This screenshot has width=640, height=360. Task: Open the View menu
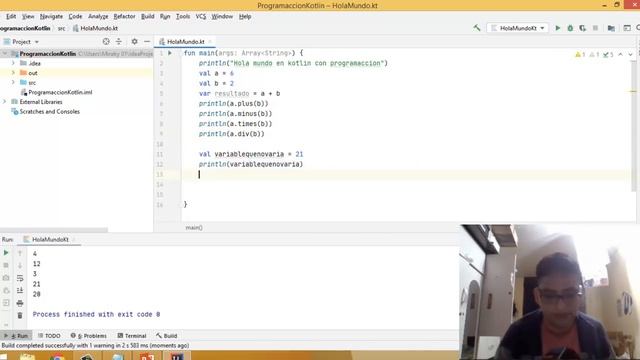[x=28, y=16]
